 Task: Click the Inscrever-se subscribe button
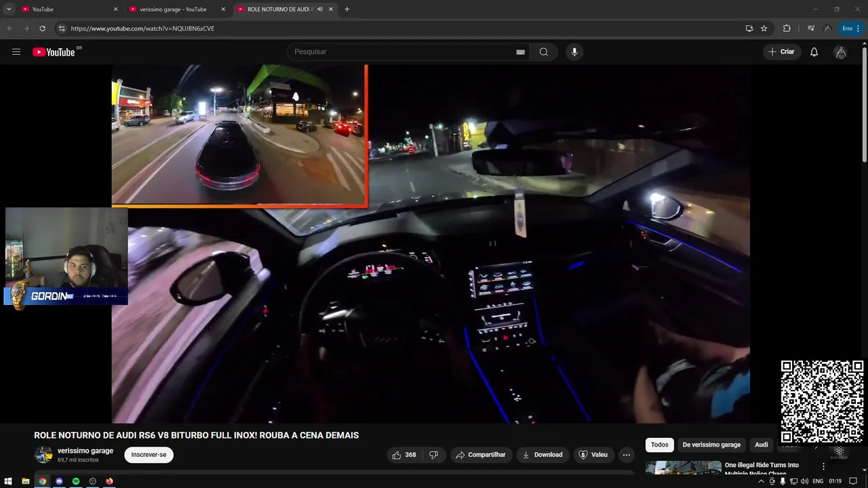(x=149, y=455)
